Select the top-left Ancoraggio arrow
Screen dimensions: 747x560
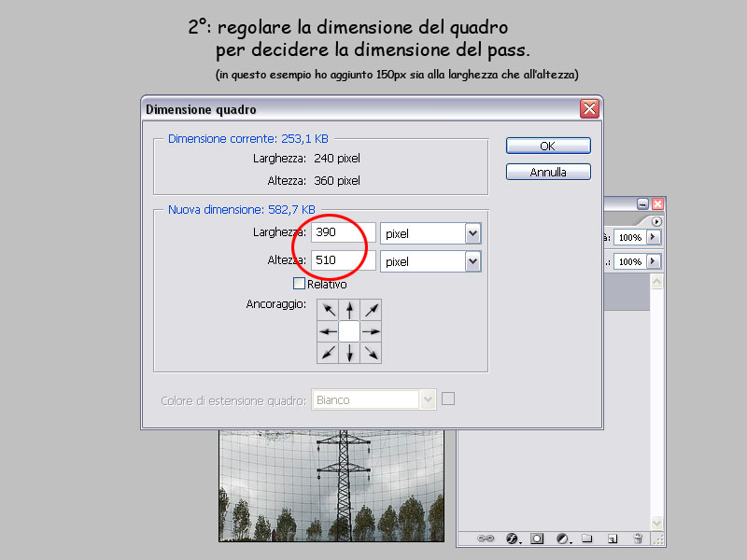326,308
